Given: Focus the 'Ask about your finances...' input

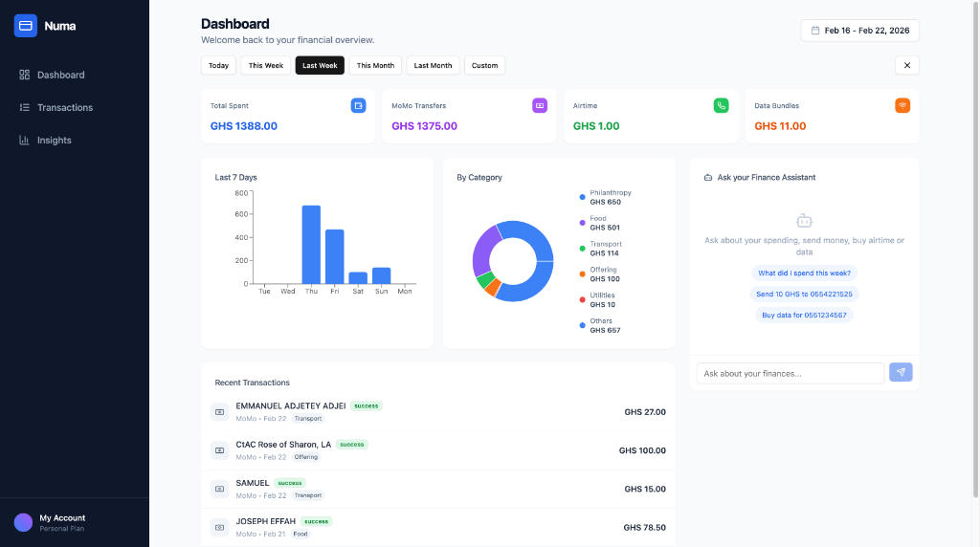Looking at the screenshot, I should click(x=791, y=373).
